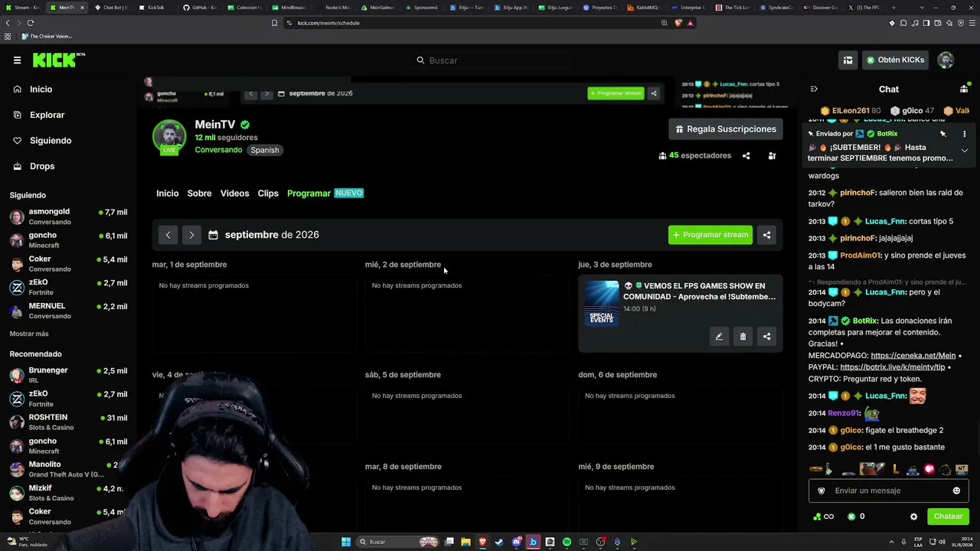Screen dimensions: 980x551
Task: Open the Windows Start menu
Action: point(346,542)
